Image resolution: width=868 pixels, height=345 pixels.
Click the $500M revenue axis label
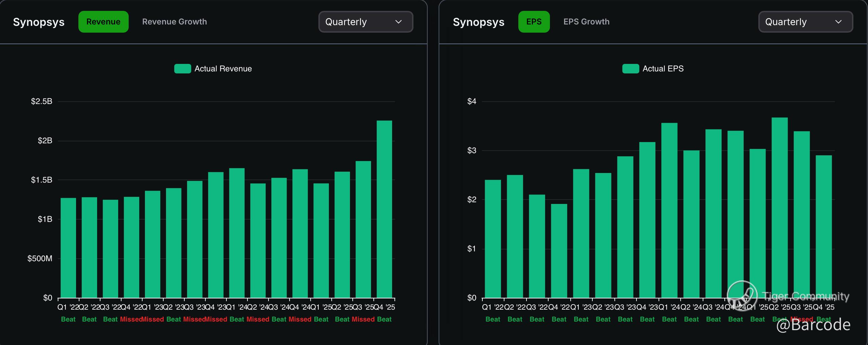[40, 259]
